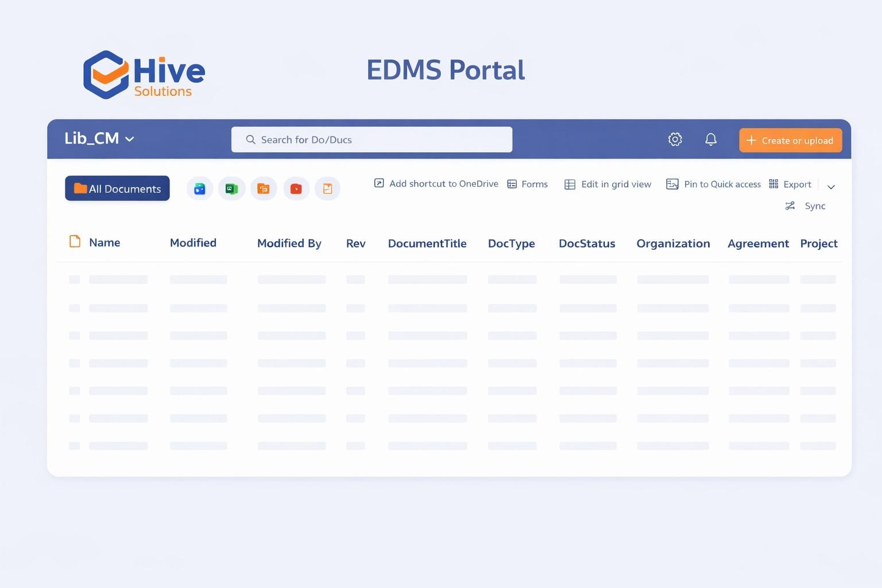Pin library to Quick access
Screen dimensions: 882x588
click(x=713, y=184)
